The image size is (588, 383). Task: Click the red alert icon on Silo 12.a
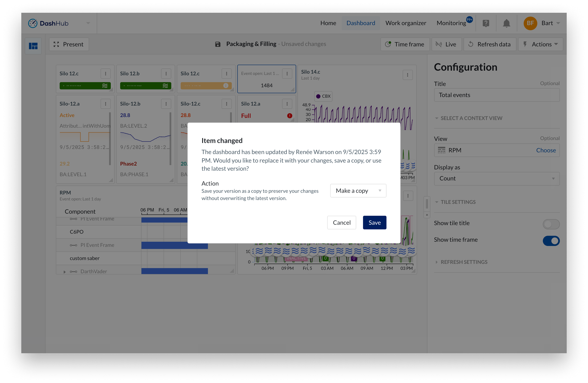290,116
